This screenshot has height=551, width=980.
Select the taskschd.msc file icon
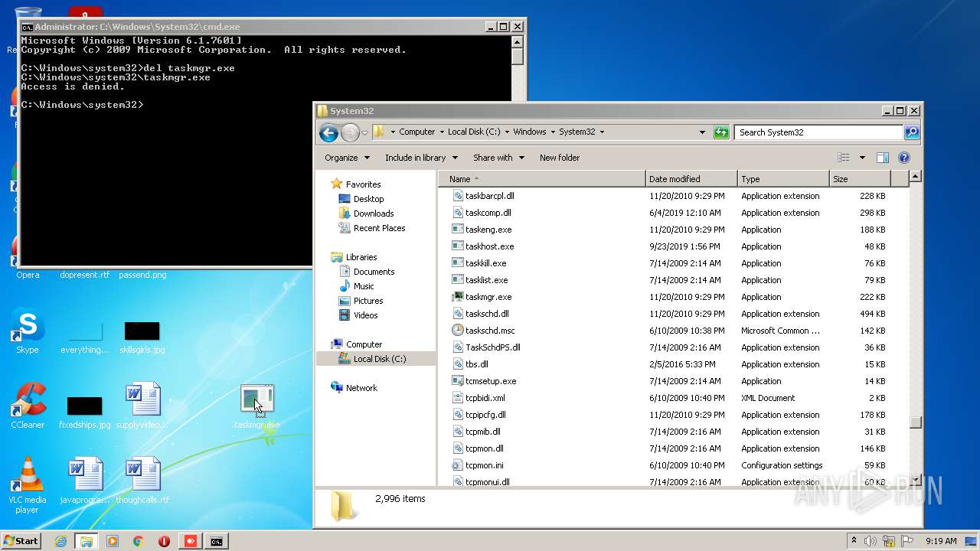458,331
